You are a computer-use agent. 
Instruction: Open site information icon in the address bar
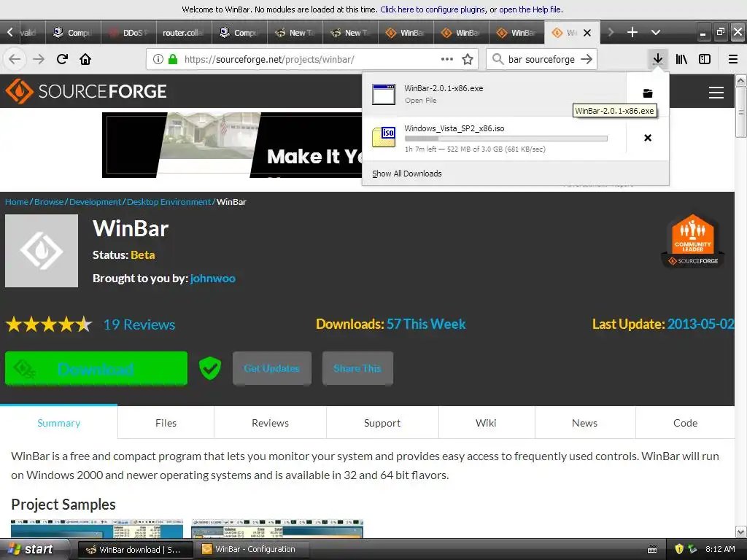point(158,59)
